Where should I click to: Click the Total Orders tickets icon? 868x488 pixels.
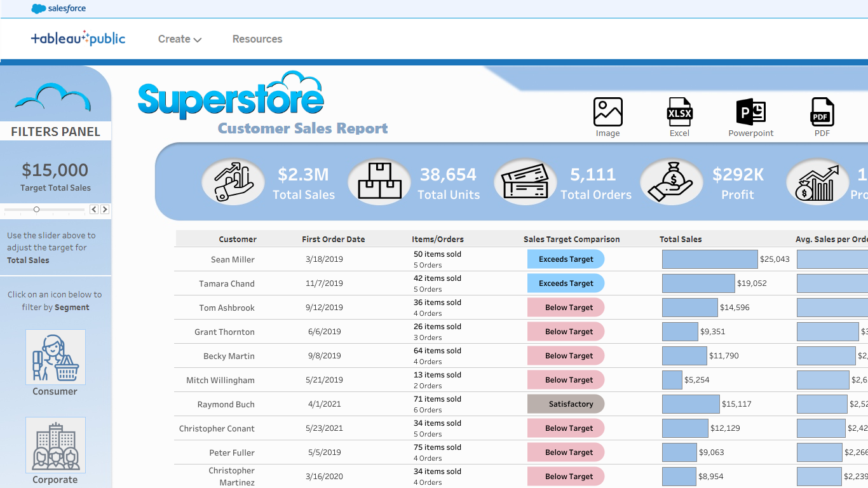click(526, 182)
